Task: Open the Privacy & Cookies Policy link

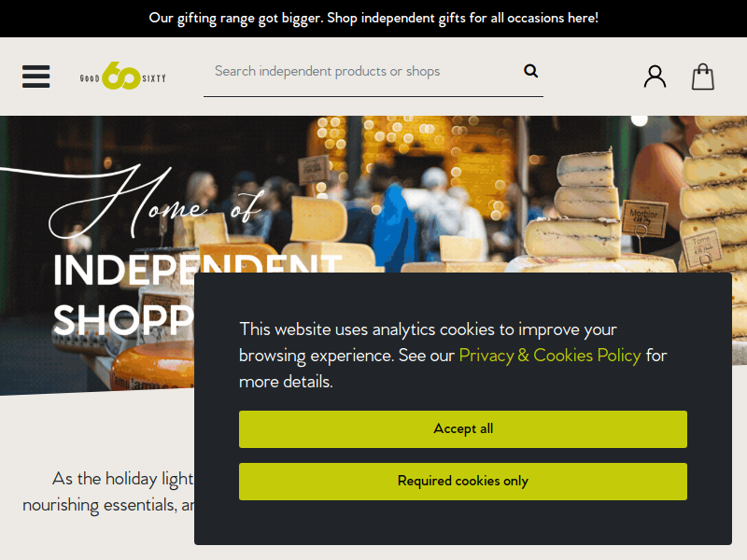Action: pos(550,356)
